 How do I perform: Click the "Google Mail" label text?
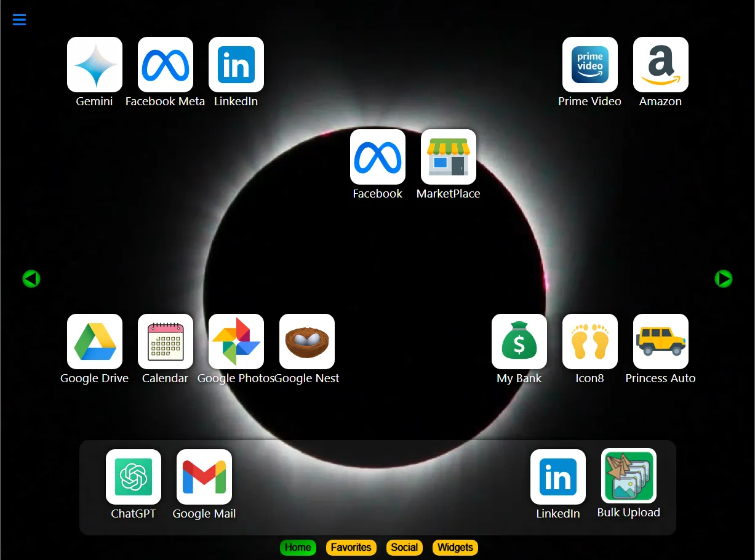click(204, 514)
